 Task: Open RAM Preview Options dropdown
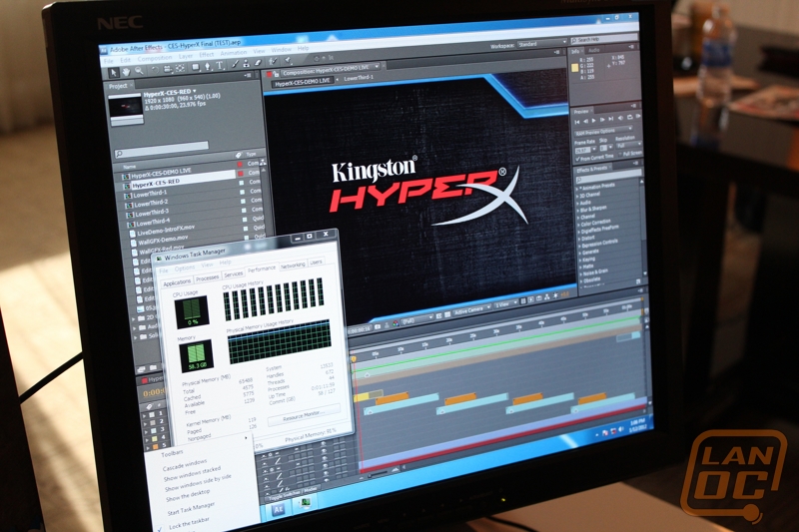[603, 133]
